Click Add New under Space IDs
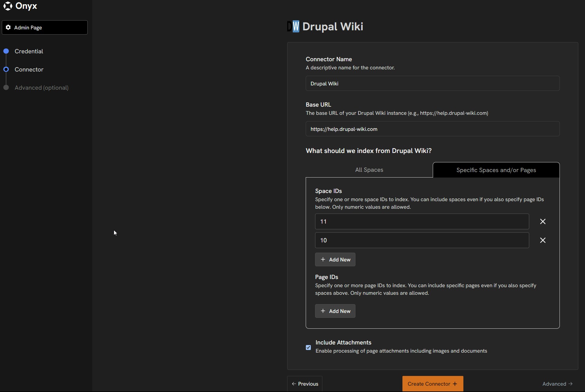The image size is (585, 392). 335,259
